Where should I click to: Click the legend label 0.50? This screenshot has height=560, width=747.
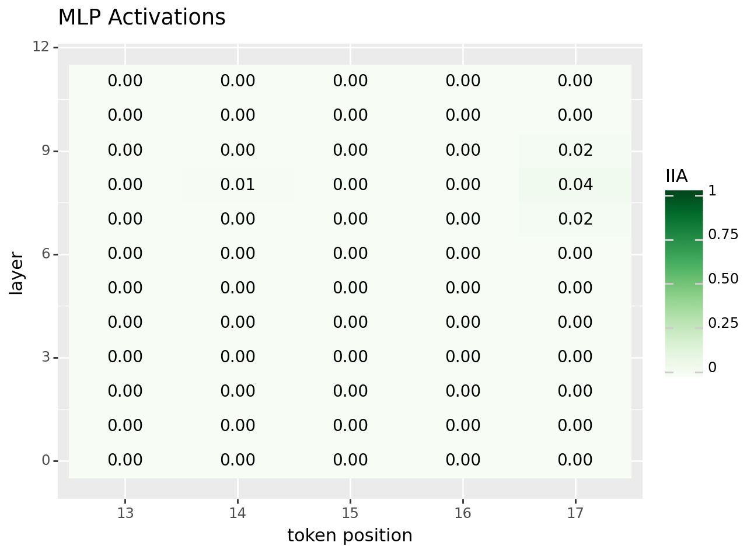(x=723, y=279)
